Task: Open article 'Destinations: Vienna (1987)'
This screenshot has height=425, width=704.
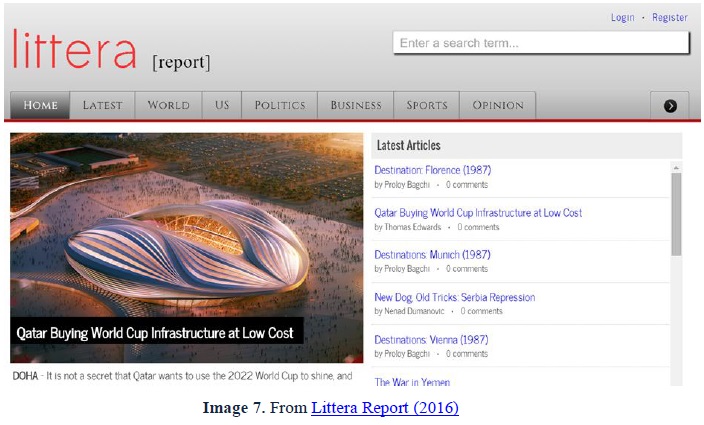Action: click(431, 340)
